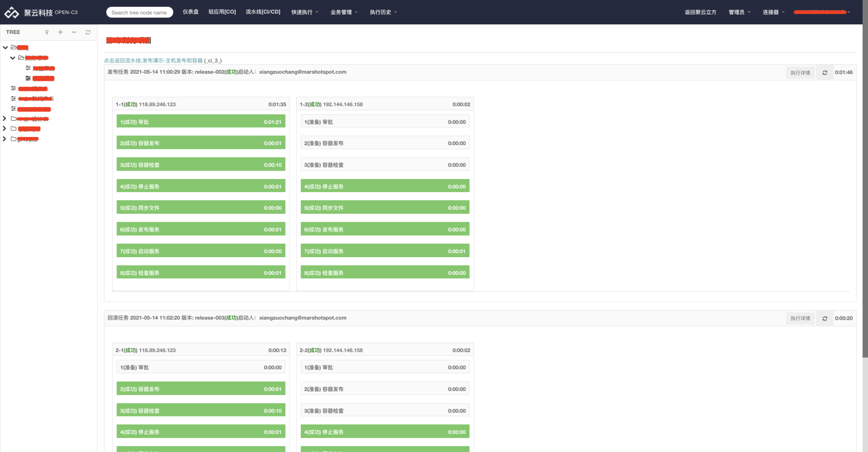Select 1-2 step 2(准备) 容器发布

[385, 143]
